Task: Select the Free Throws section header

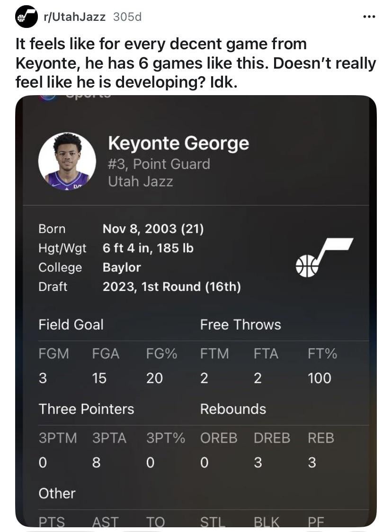Action: [241, 325]
